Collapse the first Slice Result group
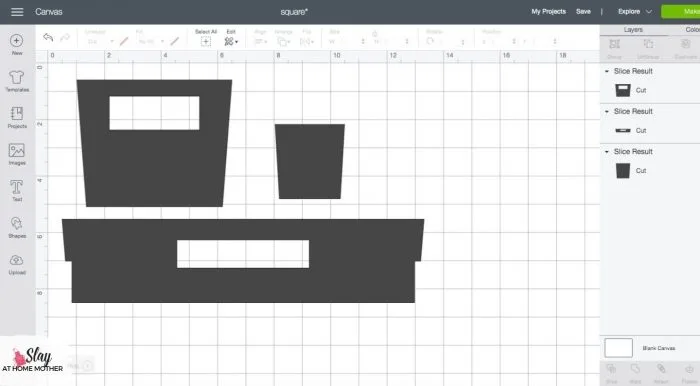 607,71
